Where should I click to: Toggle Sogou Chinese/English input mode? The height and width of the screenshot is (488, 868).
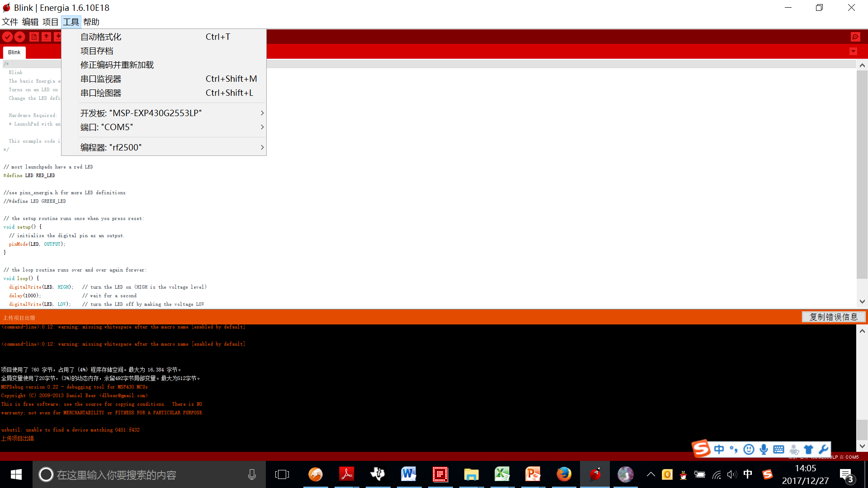[719, 449]
